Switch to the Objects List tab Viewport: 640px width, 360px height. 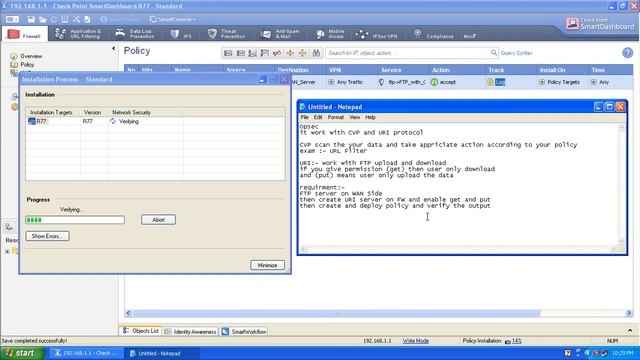141,331
